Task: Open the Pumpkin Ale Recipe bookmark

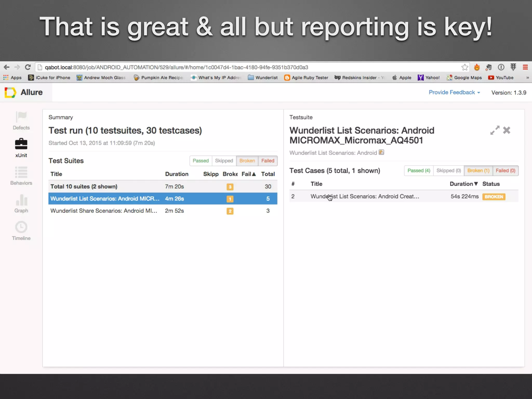Action: (x=158, y=77)
